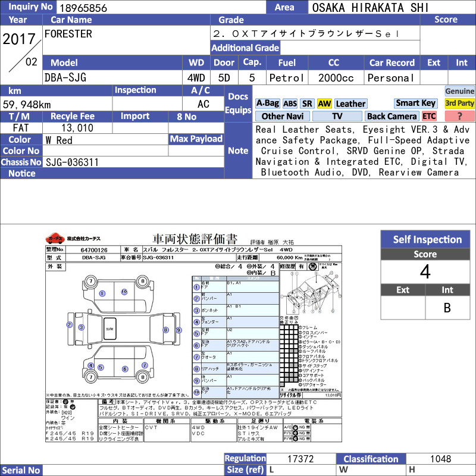The image size is (476, 476).
Task: Select the Smart Key equipment badge
Action: click(415, 103)
